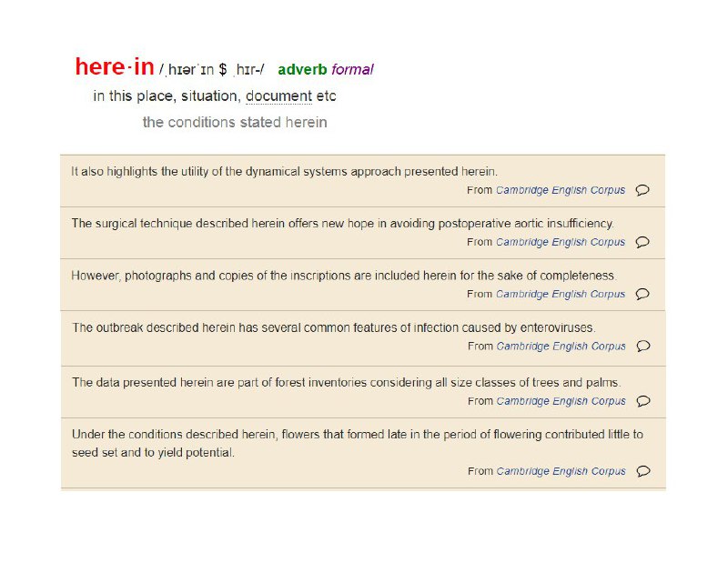The image size is (728, 563).
Task: Click the green 'adverb' part-of-speech label
Action: coord(302,70)
